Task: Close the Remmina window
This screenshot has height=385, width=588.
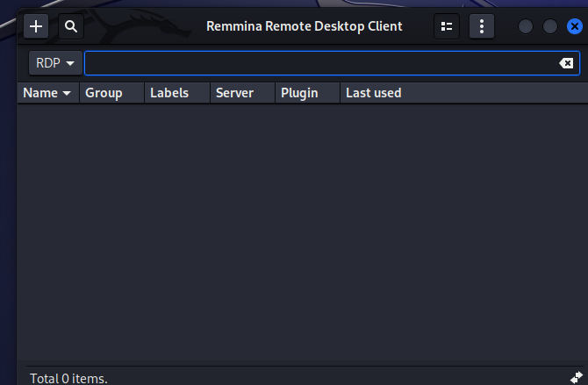Action: coord(574,26)
